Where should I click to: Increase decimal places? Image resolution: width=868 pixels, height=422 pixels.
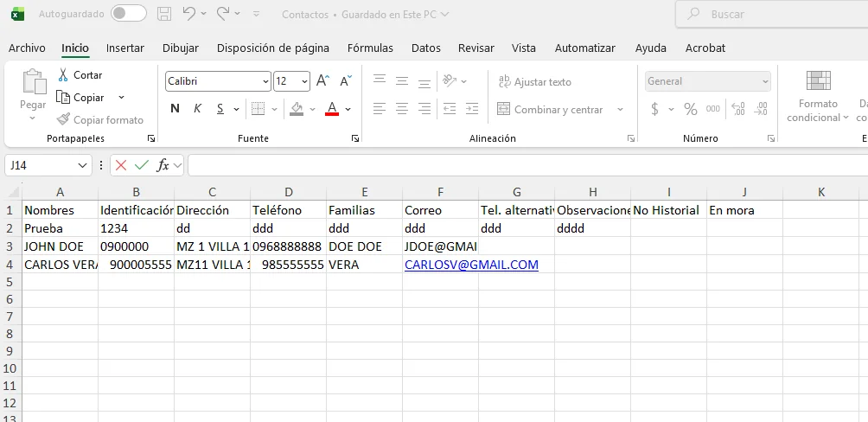click(738, 109)
